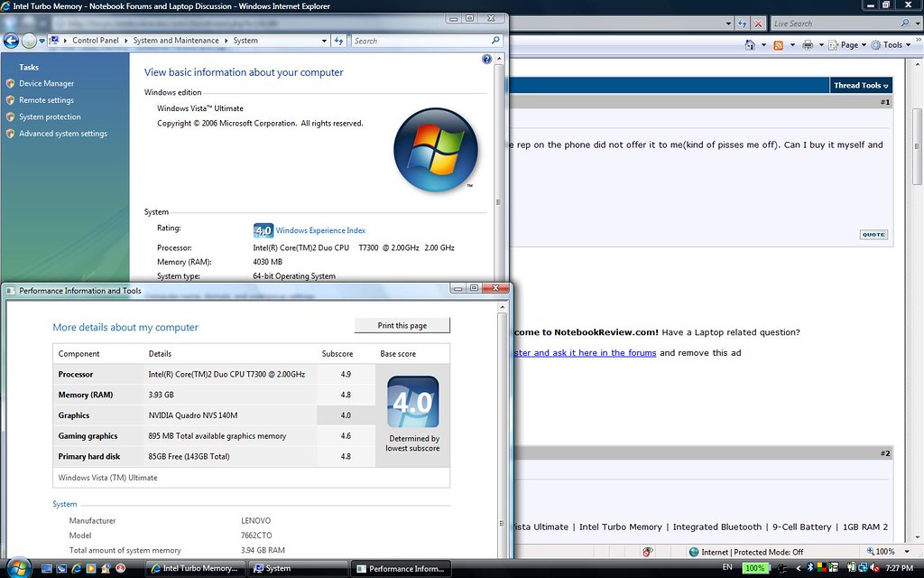Open the Home button dropdown arrow
924x578 pixels.
pos(763,45)
